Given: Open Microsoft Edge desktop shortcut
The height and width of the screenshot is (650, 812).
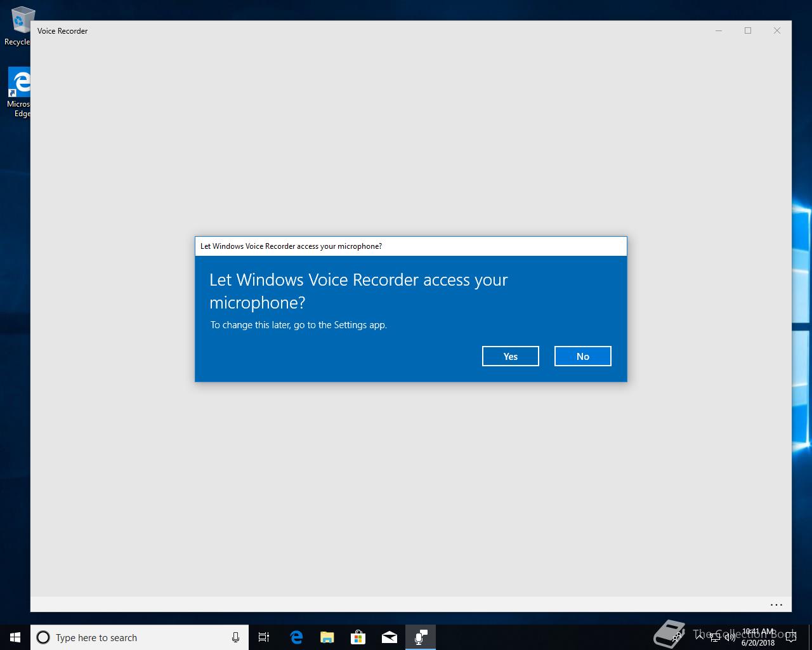Looking at the screenshot, I should coord(19,93).
